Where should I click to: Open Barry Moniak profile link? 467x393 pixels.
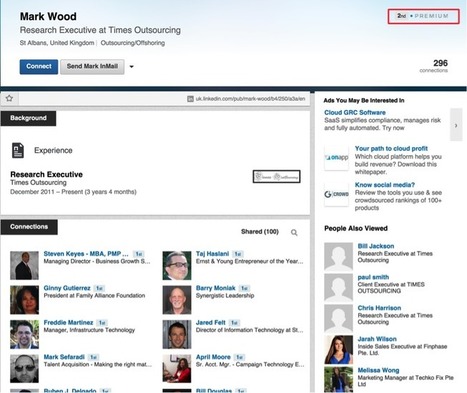(x=216, y=288)
